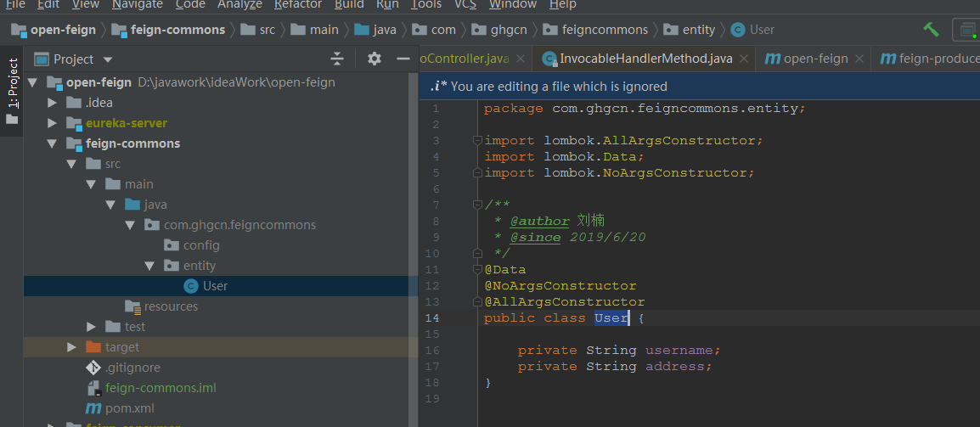This screenshot has width=980, height=427.
Task: Open the View menu
Action: 86,4
